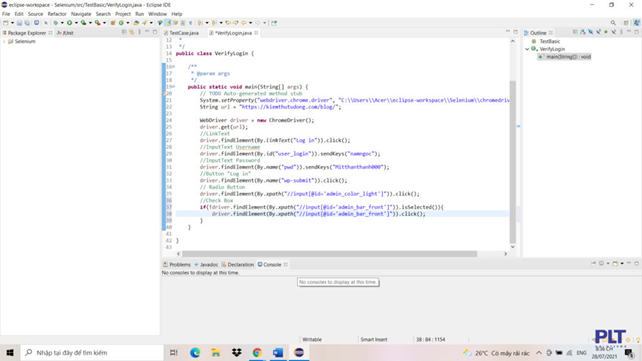Open Back navigation history dropdown
Screen dimensions: 642x361
pos(251,23)
